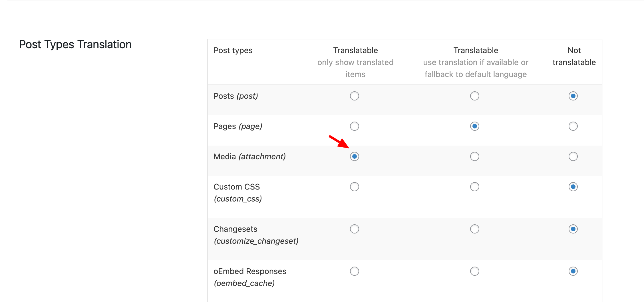644x302 pixels.
Task: Set Custom CSS to only show translated items
Action: pos(355,187)
